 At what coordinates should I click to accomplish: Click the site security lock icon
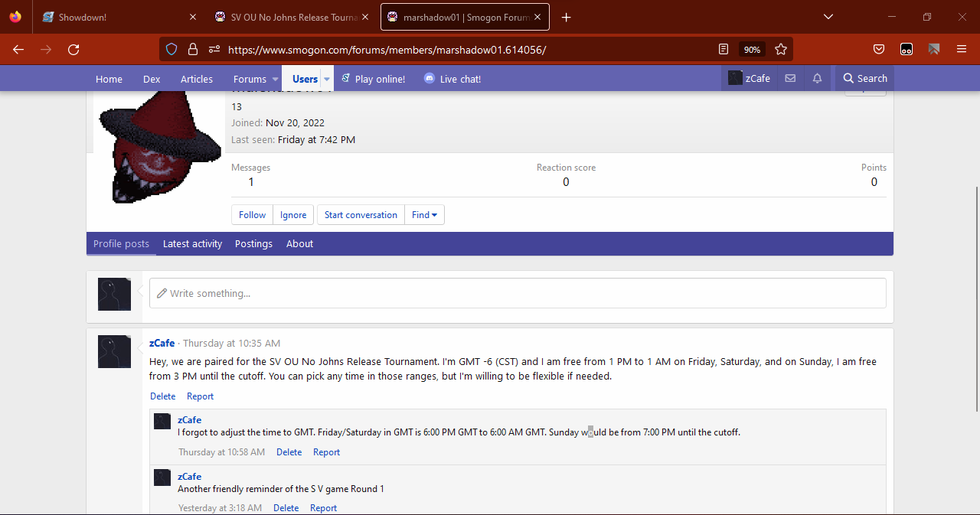click(193, 49)
